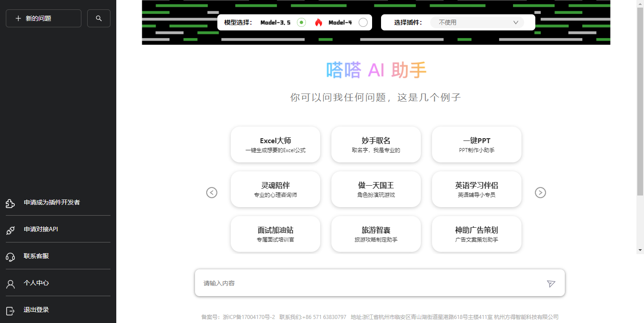644x323 pixels.
Task: Click the paper plane send icon
Action: tap(551, 284)
